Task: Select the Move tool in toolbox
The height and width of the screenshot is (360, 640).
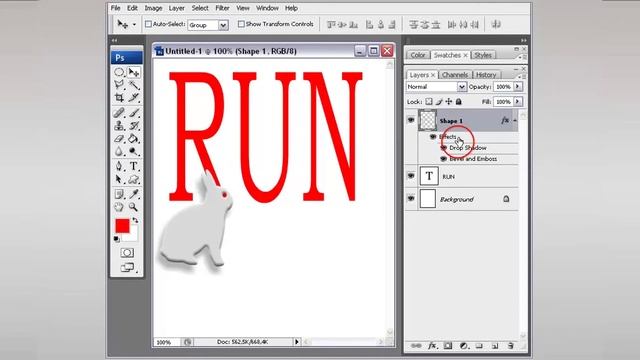Action: point(133,73)
